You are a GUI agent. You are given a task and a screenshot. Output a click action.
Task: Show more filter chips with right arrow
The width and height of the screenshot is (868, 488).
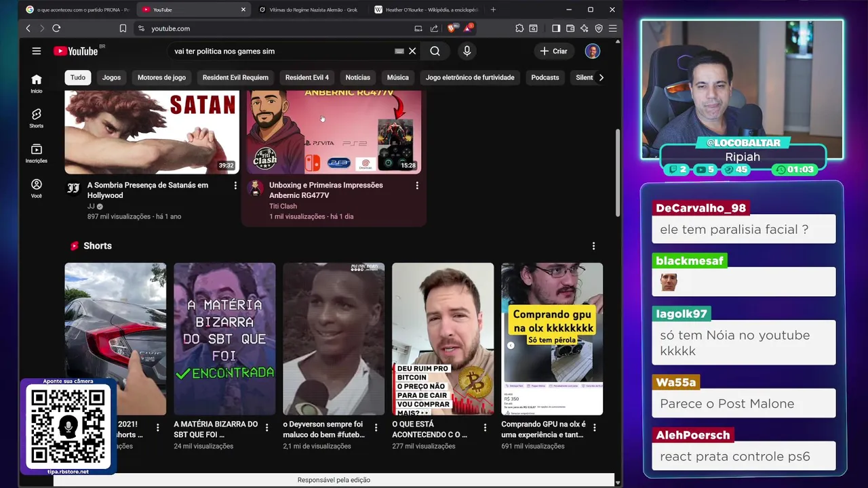coord(601,77)
